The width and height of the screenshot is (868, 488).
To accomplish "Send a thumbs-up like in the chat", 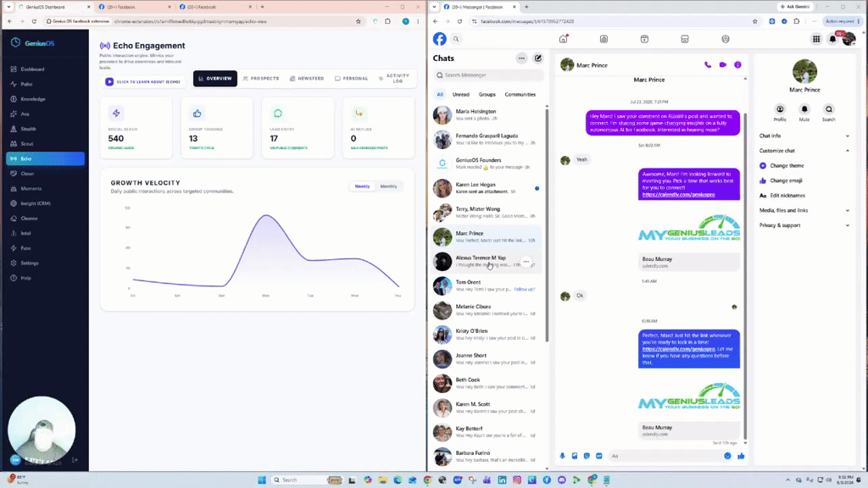I will (x=741, y=456).
